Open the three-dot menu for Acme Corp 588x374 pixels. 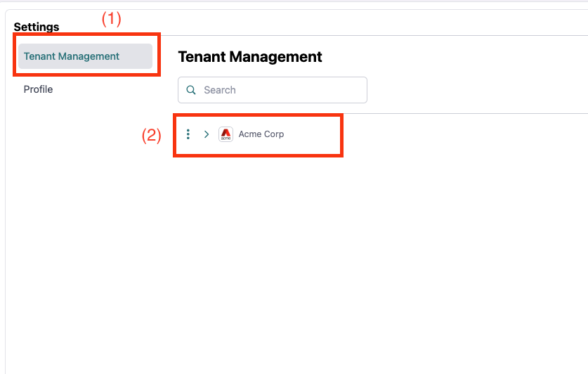188,134
